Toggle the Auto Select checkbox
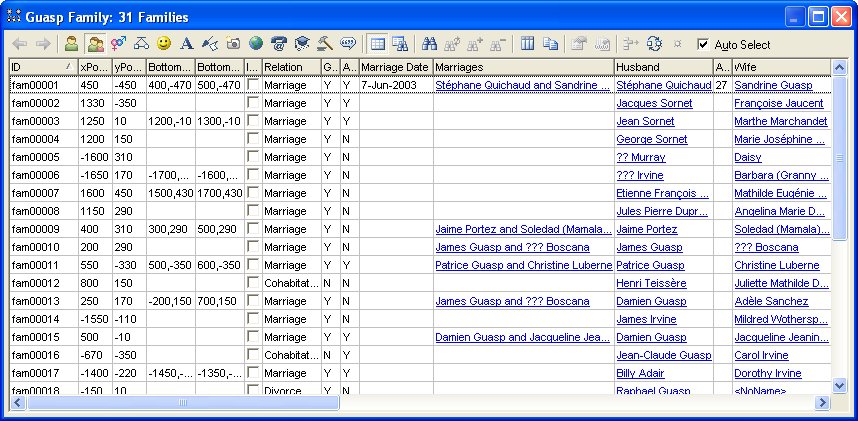858x421 pixels. point(703,45)
